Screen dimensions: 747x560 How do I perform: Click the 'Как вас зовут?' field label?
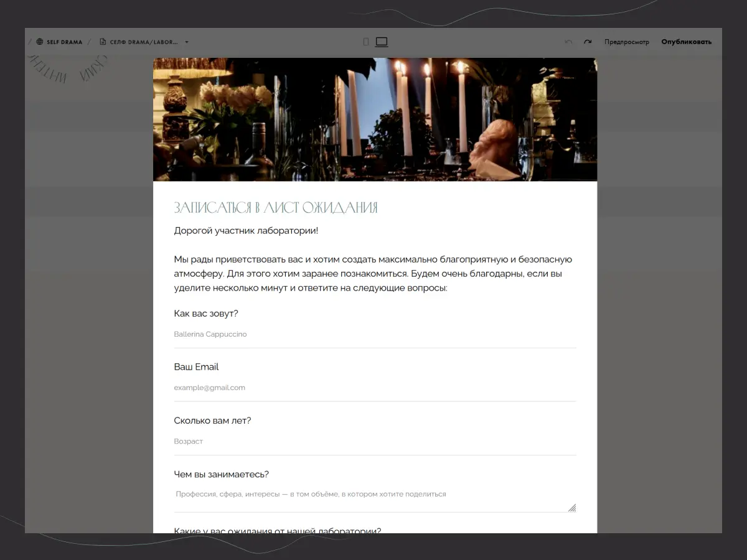[206, 314]
